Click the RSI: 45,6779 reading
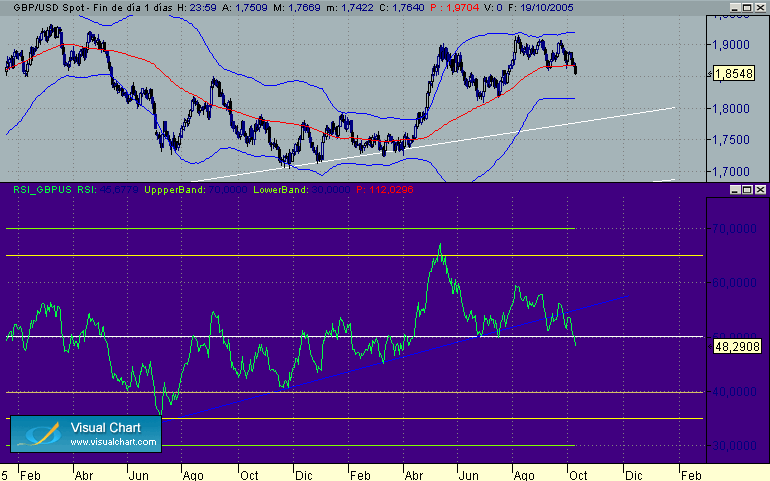 108,190
